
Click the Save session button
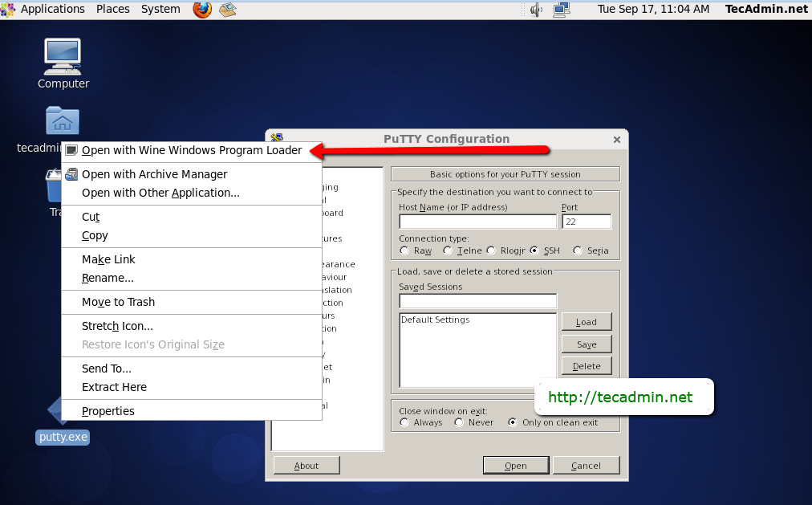[x=587, y=344]
